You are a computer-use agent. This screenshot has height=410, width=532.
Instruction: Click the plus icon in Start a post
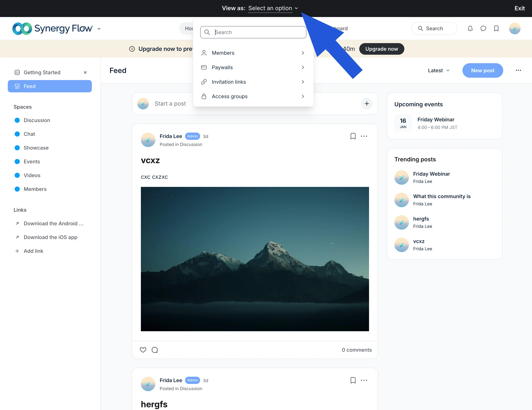pyautogui.click(x=367, y=104)
